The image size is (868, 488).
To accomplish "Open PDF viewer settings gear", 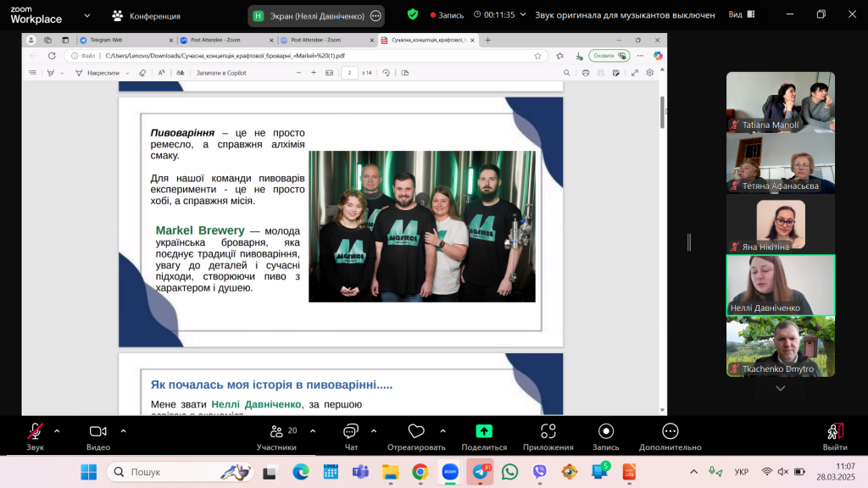I will pyautogui.click(x=650, y=73).
